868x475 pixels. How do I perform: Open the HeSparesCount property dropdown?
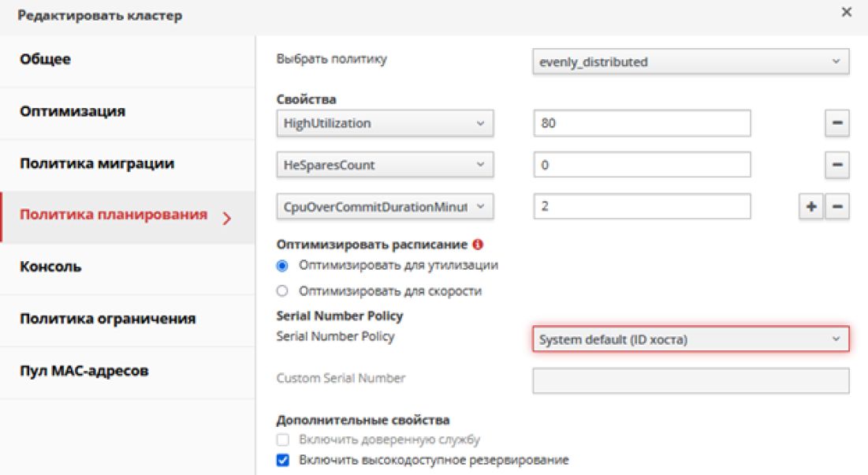(385, 166)
